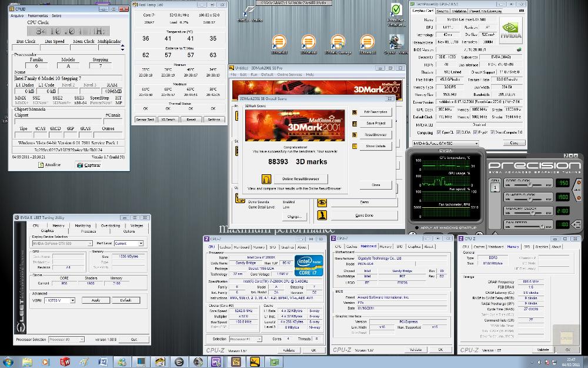This screenshot has height=368, width=588.
Task: Click the disk icon beside Save Project
Action: pyautogui.click(x=355, y=124)
